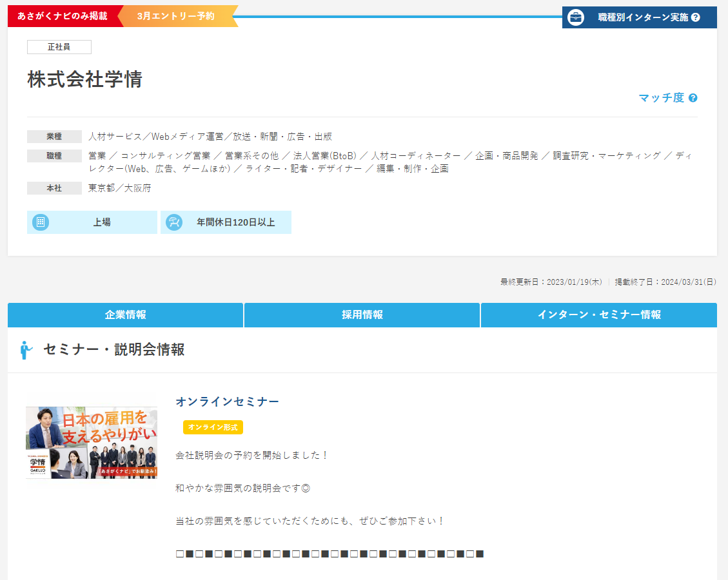Click the vacation icon on the 年間休日120日以上 tag
Viewport: 728px width, 580px height.
pyautogui.click(x=174, y=222)
